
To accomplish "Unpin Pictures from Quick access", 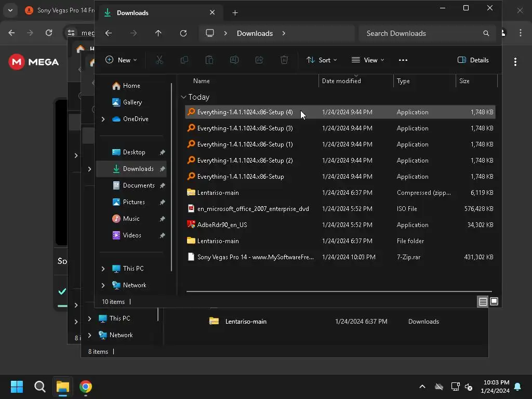I will tap(162, 202).
